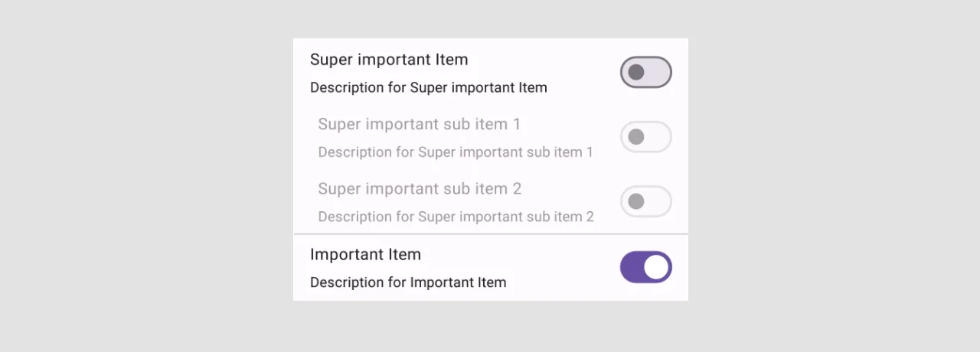Click "Description for Important Item" text
The width and height of the screenshot is (980, 352).
[x=408, y=282]
